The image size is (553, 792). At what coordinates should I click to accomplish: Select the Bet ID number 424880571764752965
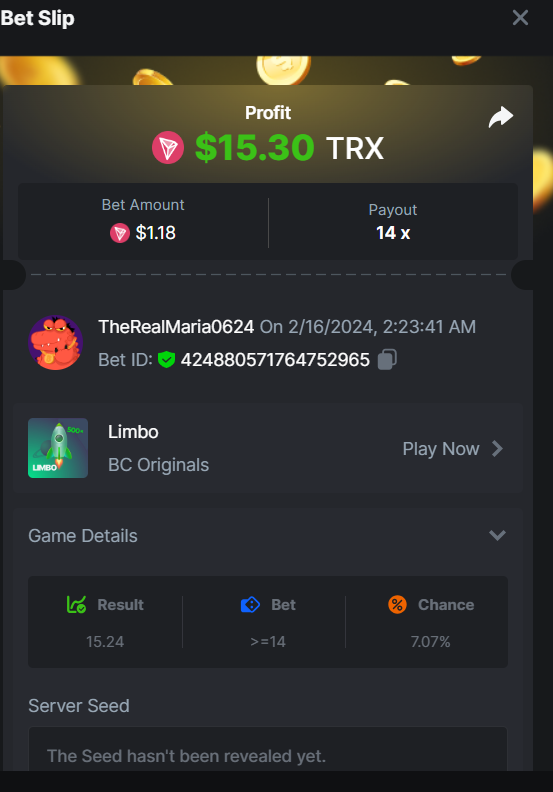pos(275,360)
